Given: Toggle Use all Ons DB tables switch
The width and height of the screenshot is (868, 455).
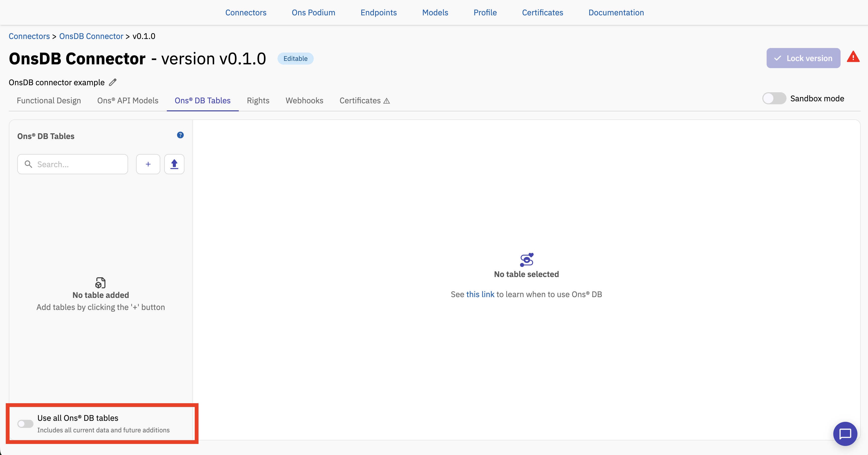Looking at the screenshot, I should [x=25, y=424].
